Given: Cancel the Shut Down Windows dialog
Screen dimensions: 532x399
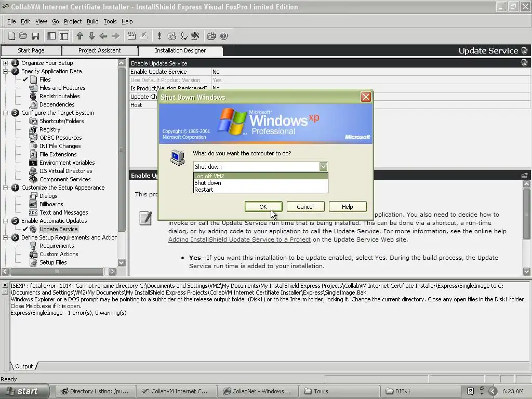Looking at the screenshot, I should pyautogui.click(x=305, y=207).
